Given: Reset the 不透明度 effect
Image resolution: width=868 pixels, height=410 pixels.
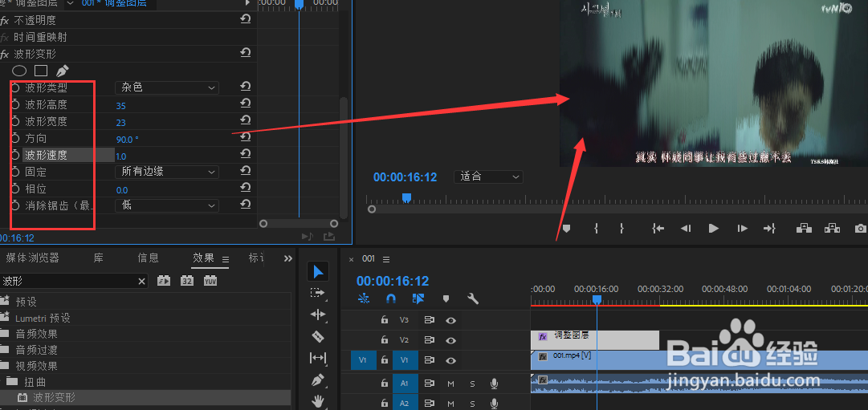Looking at the screenshot, I should click(x=245, y=20).
